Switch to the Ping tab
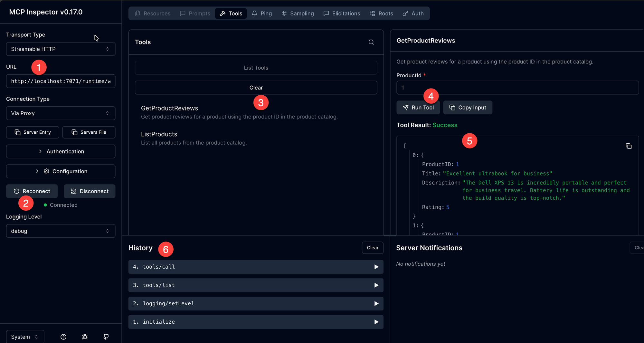 pyautogui.click(x=262, y=14)
